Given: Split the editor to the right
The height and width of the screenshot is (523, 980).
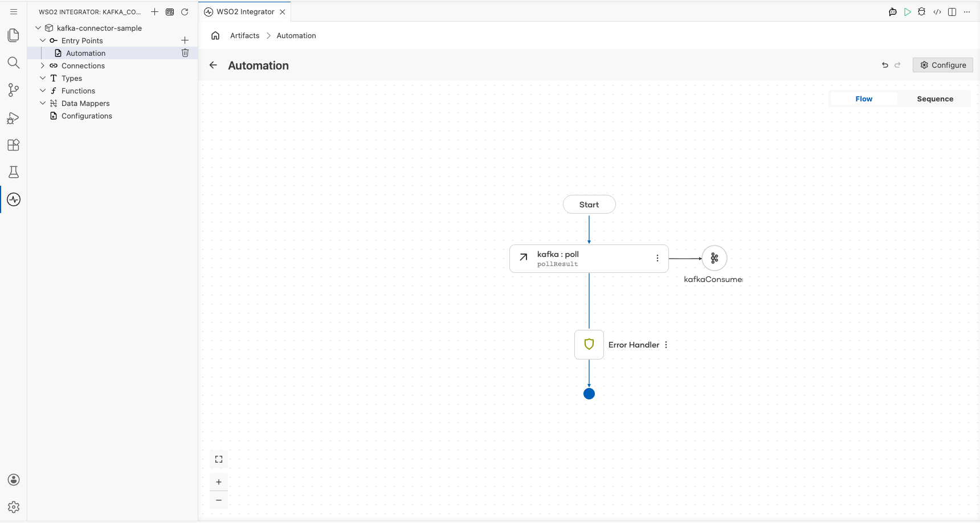Looking at the screenshot, I should point(952,11).
